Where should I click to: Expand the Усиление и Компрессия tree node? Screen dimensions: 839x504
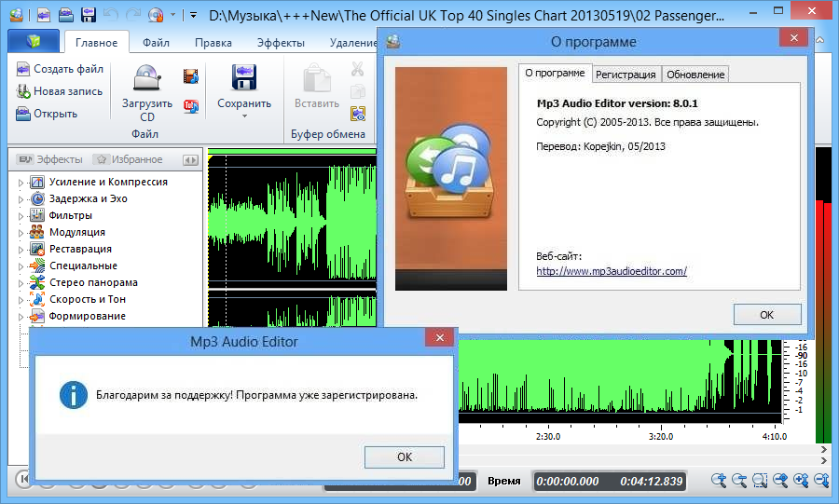[x=21, y=183]
